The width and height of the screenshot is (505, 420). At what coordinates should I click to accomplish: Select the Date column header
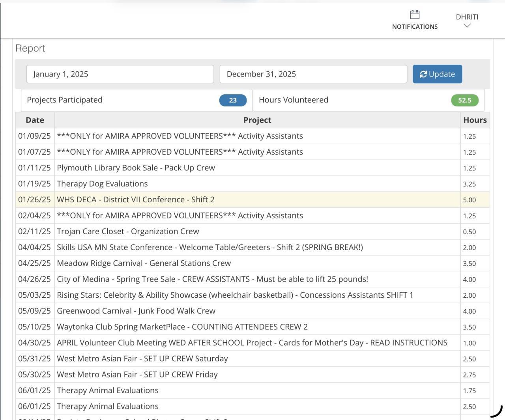point(35,120)
